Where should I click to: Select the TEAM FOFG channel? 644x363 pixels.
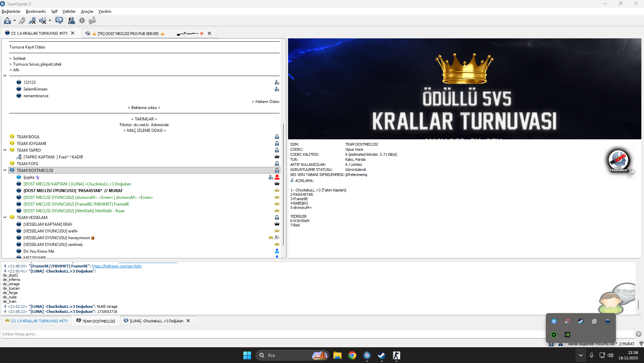pyautogui.click(x=28, y=164)
